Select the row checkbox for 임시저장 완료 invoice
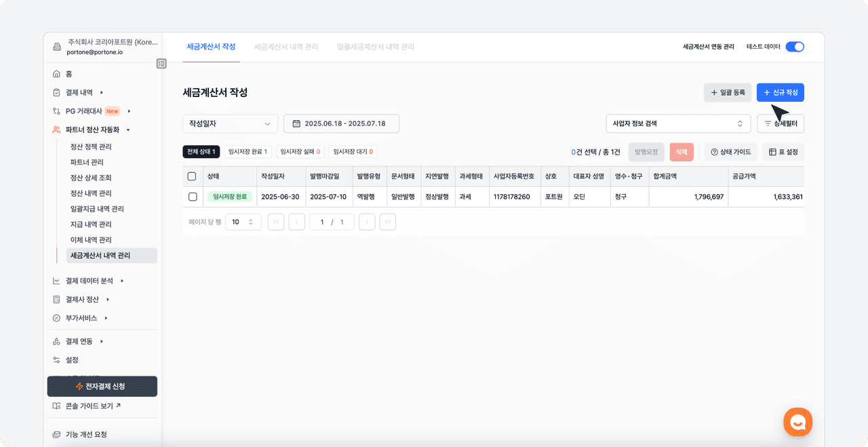Screen dimensions: 868x447 [193, 197]
